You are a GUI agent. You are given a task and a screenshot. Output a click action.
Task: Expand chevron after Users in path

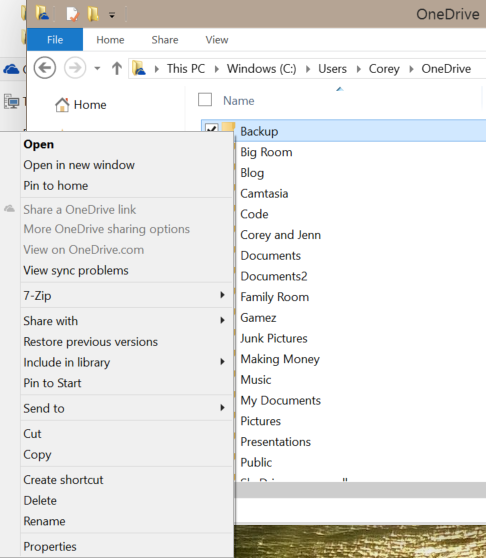coord(359,69)
